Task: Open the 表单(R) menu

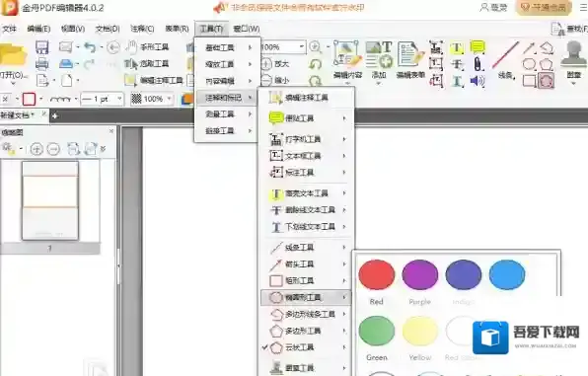Action: click(x=177, y=29)
